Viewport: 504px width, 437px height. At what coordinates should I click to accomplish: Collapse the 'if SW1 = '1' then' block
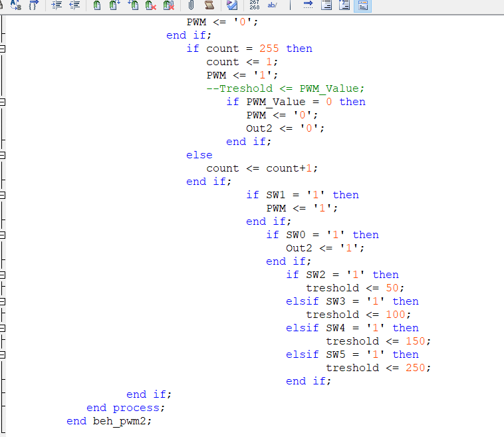[2, 195]
